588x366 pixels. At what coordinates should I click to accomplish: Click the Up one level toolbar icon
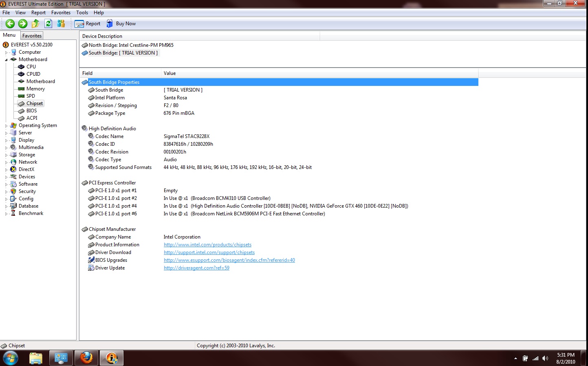(35, 24)
